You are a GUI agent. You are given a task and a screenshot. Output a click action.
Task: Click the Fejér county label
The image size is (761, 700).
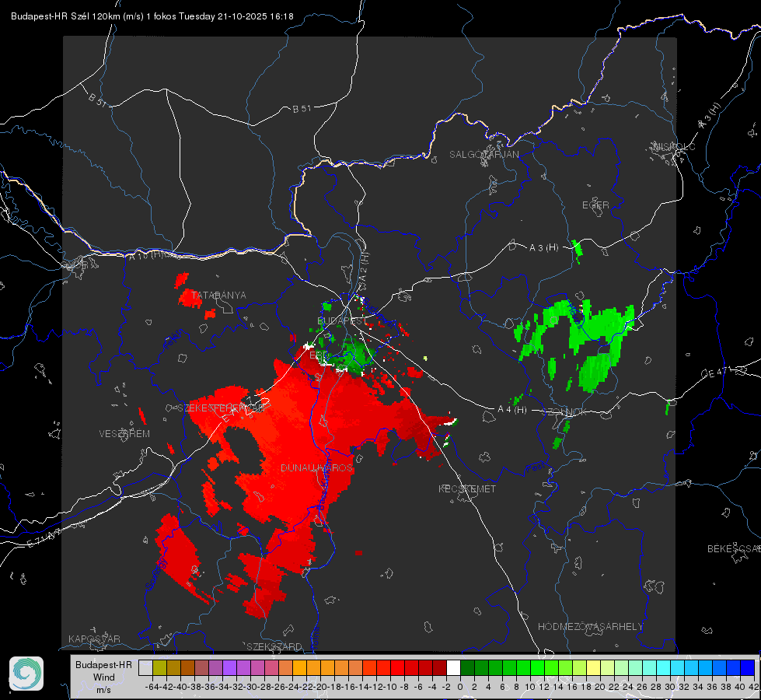pos(173,340)
